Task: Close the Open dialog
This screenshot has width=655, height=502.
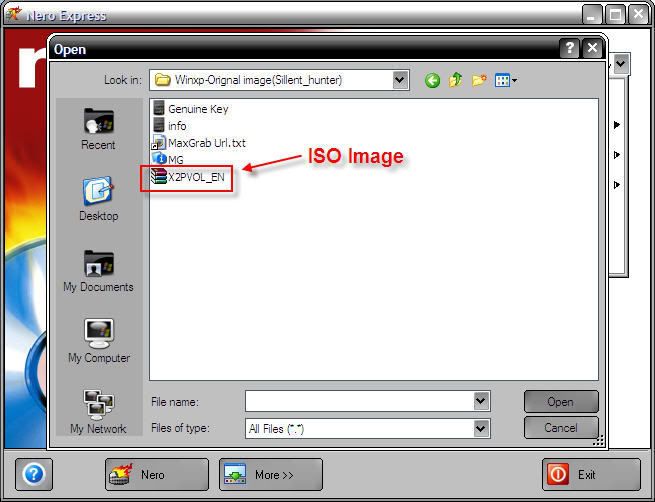Action: tap(592, 48)
